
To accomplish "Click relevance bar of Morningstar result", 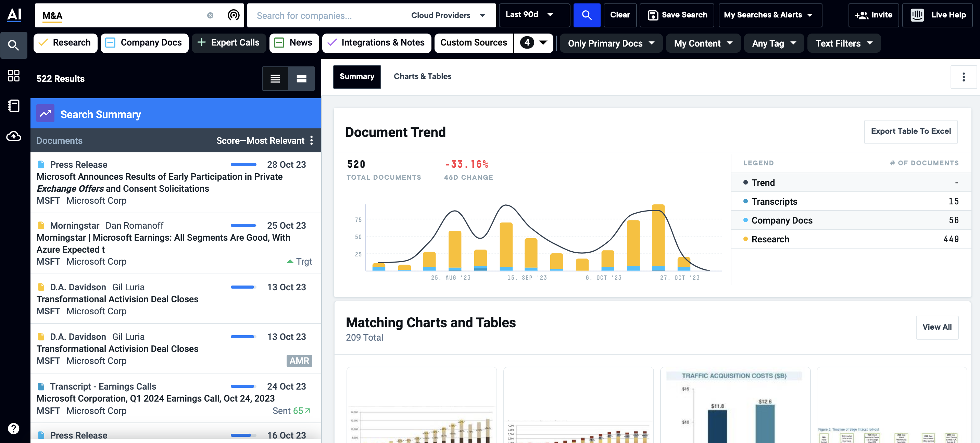I will [x=243, y=226].
